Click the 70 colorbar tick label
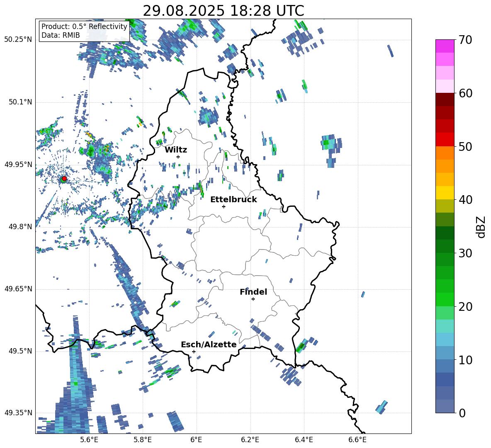 click(465, 40)
